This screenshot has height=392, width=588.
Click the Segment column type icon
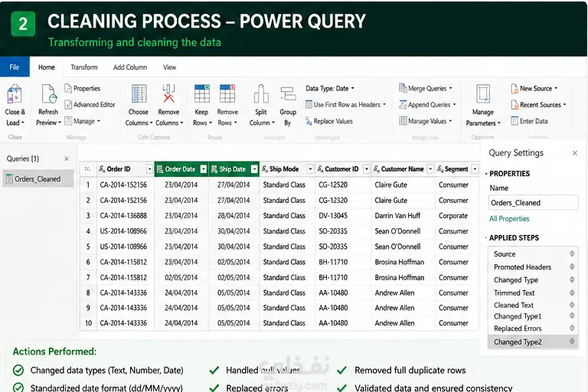pyautogui.click(x=440, y=169)
